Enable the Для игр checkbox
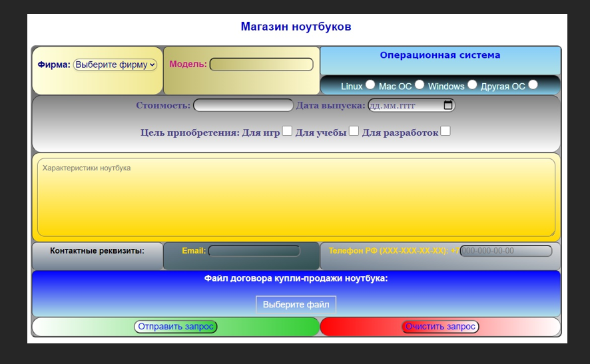 click(287, 131)
